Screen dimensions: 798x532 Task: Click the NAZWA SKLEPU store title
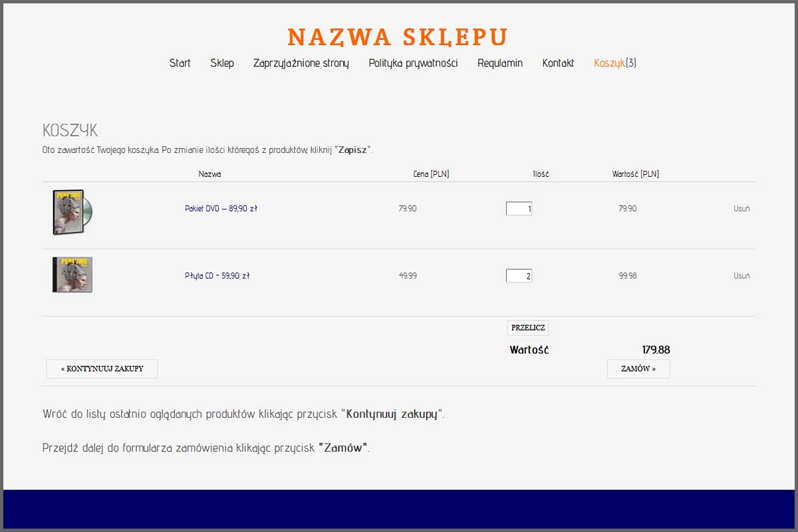click(x=398, y=37)
